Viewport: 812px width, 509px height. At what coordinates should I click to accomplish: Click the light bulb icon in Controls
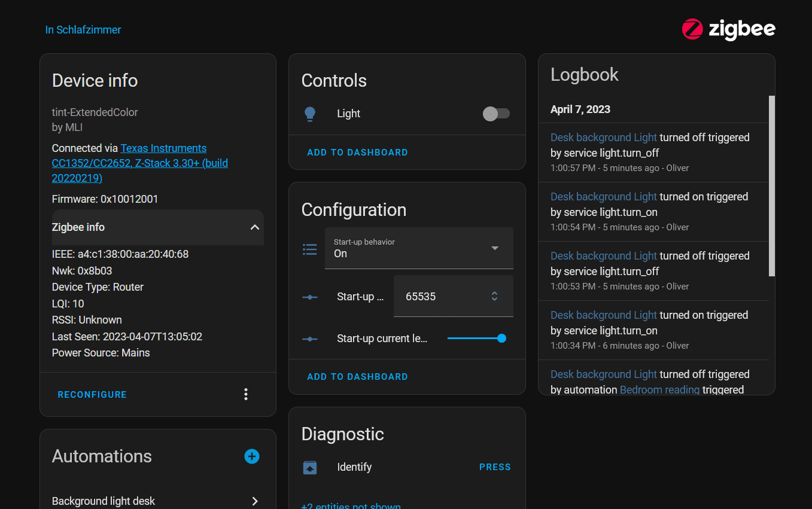click(310, 114)
